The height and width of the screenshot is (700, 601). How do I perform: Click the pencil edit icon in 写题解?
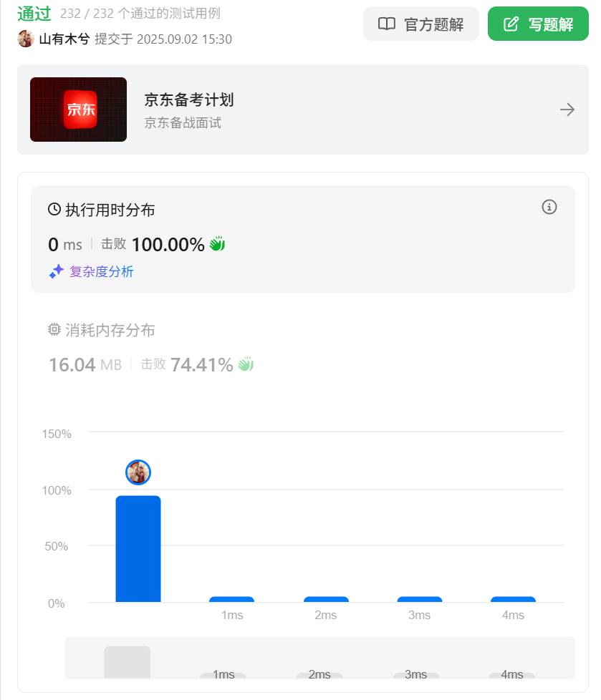click(x=511, y=24)
